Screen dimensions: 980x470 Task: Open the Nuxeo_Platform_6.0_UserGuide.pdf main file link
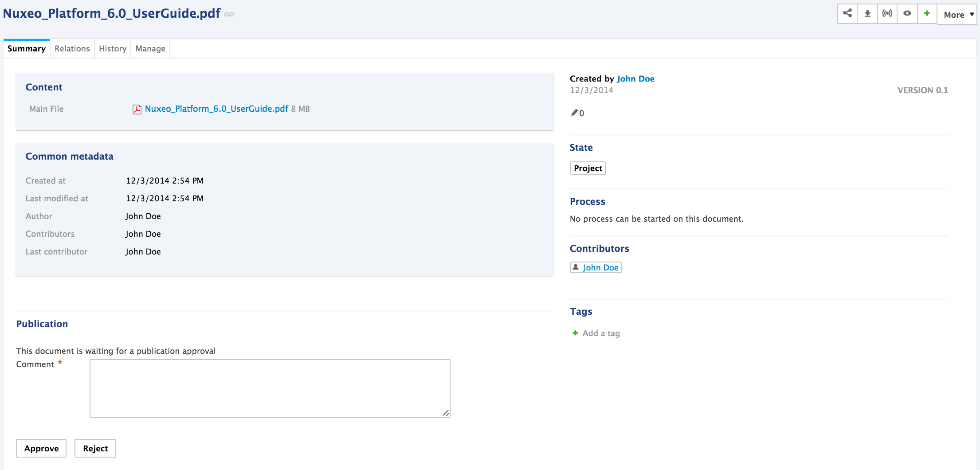[x=216, y=109]
